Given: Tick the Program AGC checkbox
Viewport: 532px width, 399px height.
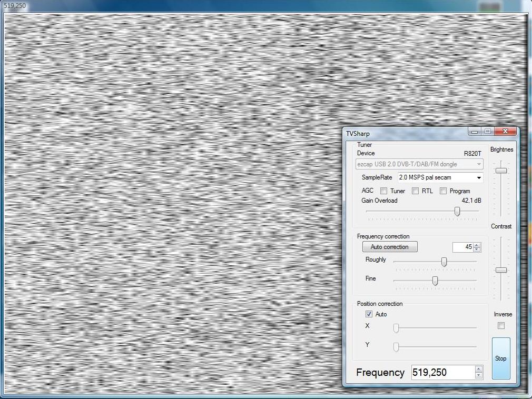Looking at the screenshot, I should click(x=443, y=191).
